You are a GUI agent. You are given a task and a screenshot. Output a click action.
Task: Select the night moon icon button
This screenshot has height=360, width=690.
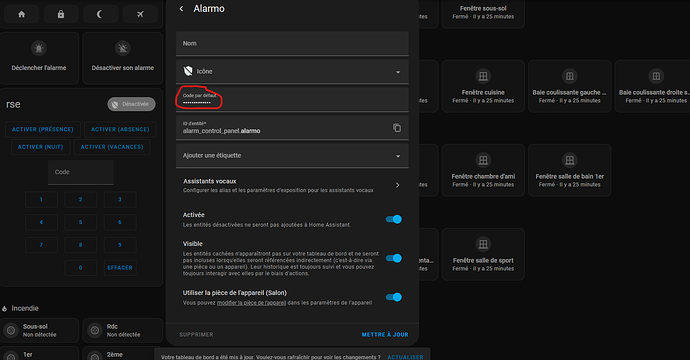point(99,14)
